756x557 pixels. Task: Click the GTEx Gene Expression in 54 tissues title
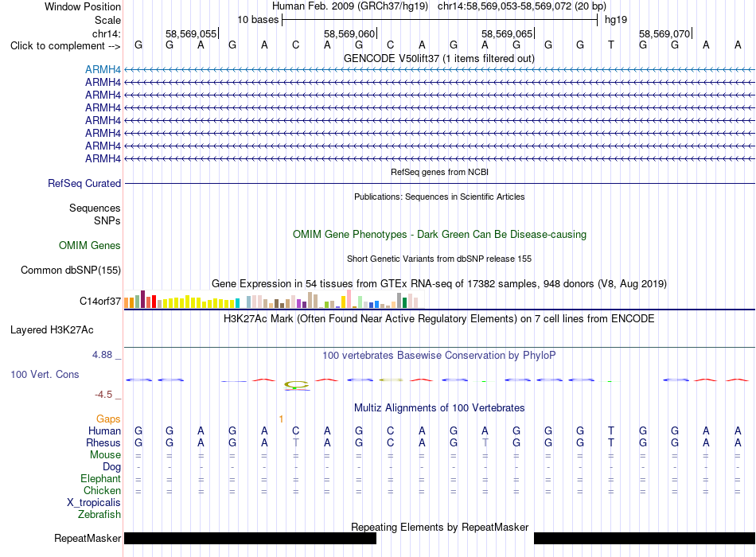pos(439,283)
